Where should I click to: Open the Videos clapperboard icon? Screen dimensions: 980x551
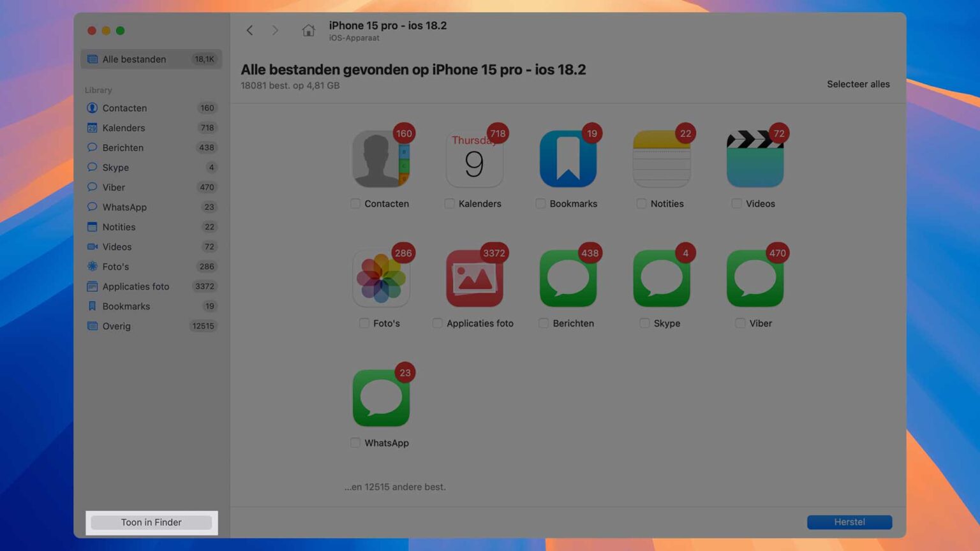pos(755,159)
